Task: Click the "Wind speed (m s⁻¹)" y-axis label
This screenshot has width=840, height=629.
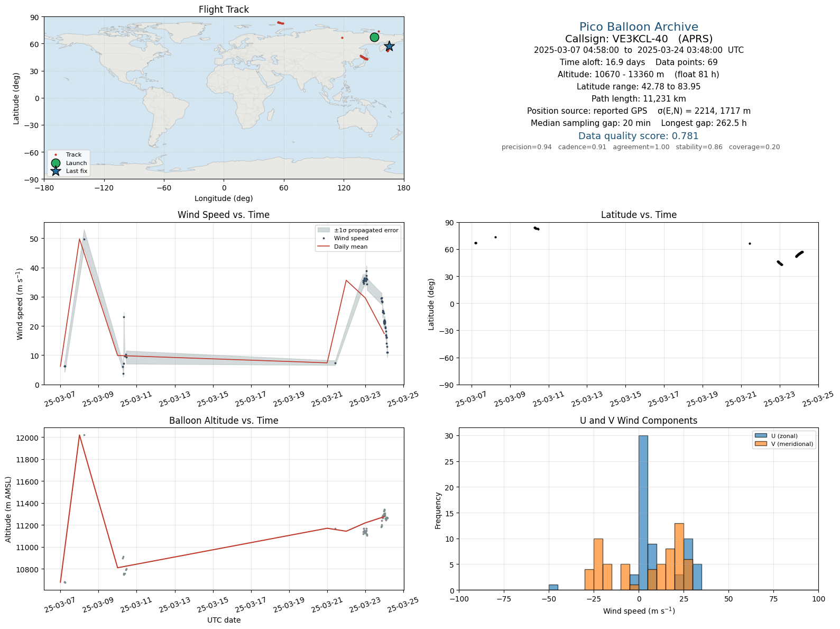Action: (20, 304)
